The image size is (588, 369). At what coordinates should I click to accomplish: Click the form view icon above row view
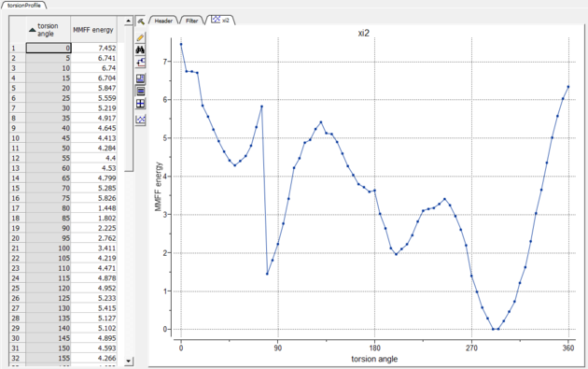pyautogui.click(x=140, y=78)
